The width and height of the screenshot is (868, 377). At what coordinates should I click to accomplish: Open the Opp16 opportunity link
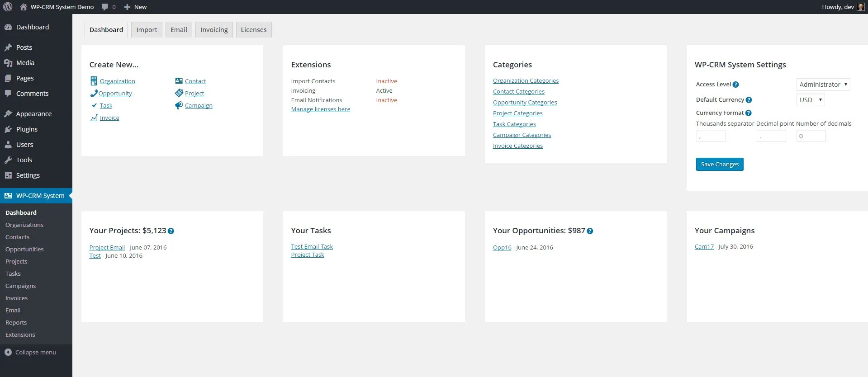[502, 248]
